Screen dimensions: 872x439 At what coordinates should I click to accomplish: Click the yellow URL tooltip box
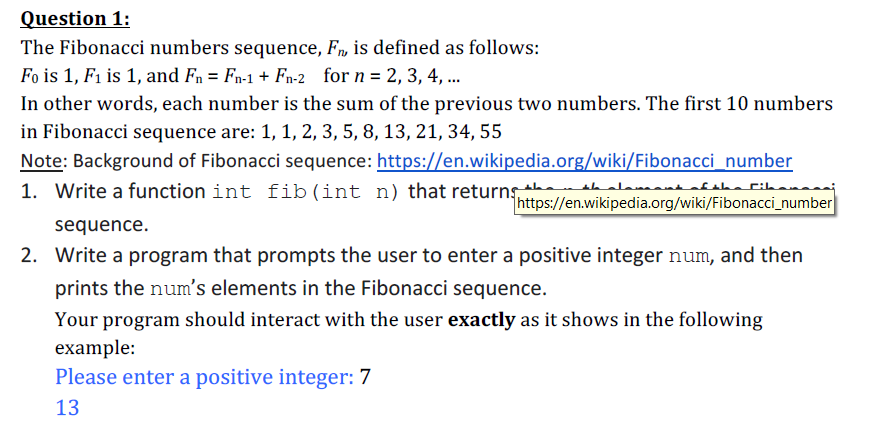point(674,203)
